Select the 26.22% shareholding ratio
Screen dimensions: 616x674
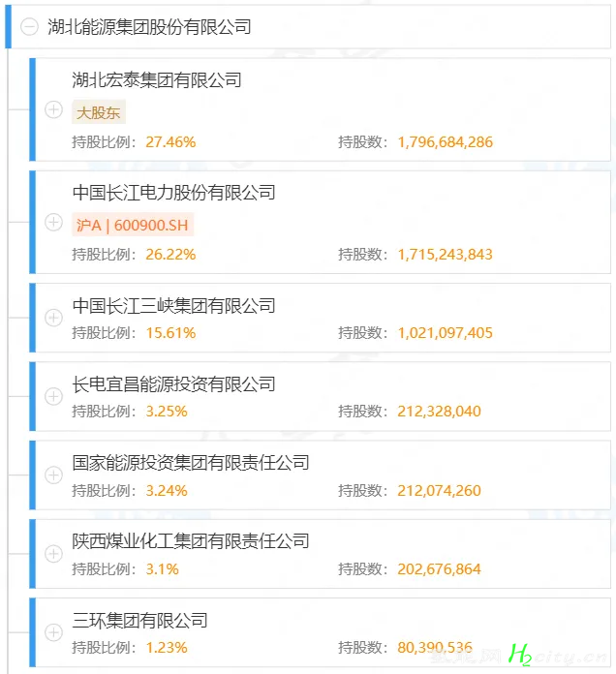pyautogui.click(x=170, y=255)
